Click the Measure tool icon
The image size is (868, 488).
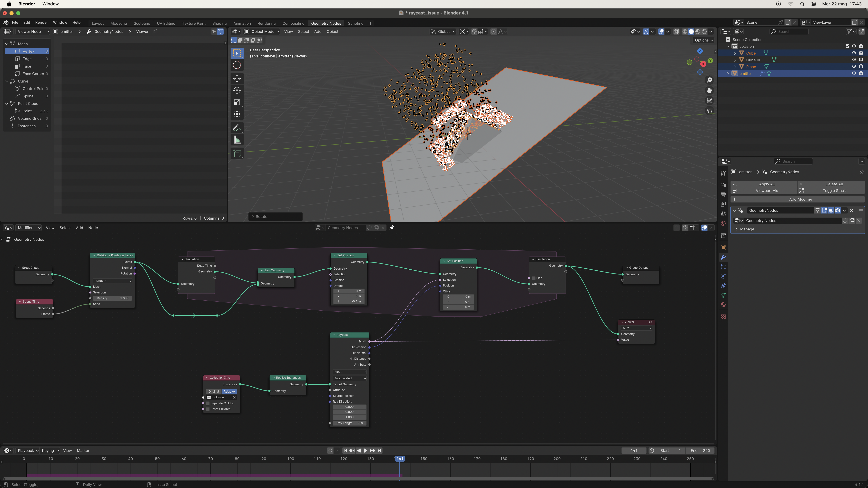237,140
